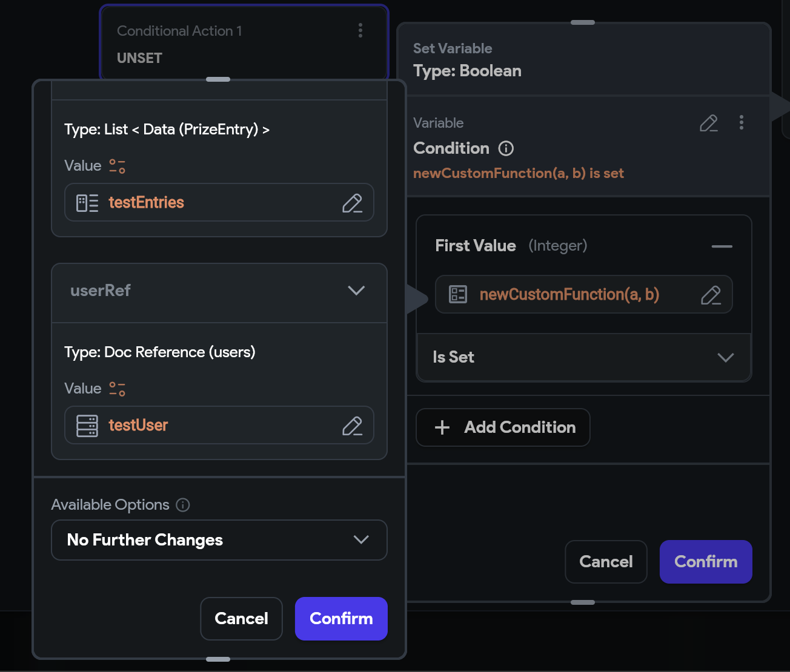The width and height of the screenshot is (790, 672).
Task: Open the Is Set operator dropdown
Action: (x=584, y=357)
